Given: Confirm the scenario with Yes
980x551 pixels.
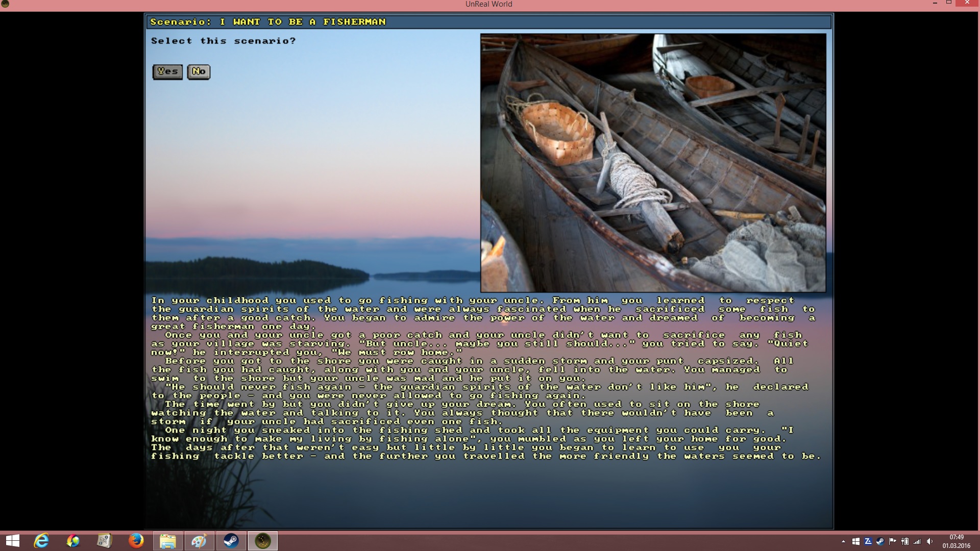Looking at the screenshot, I should pos(167,71).
